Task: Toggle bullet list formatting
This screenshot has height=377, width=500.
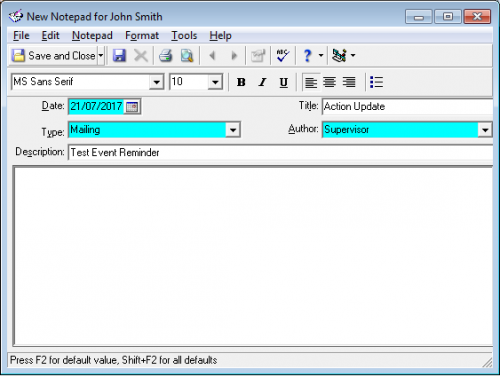Action: tap(377, 82)
